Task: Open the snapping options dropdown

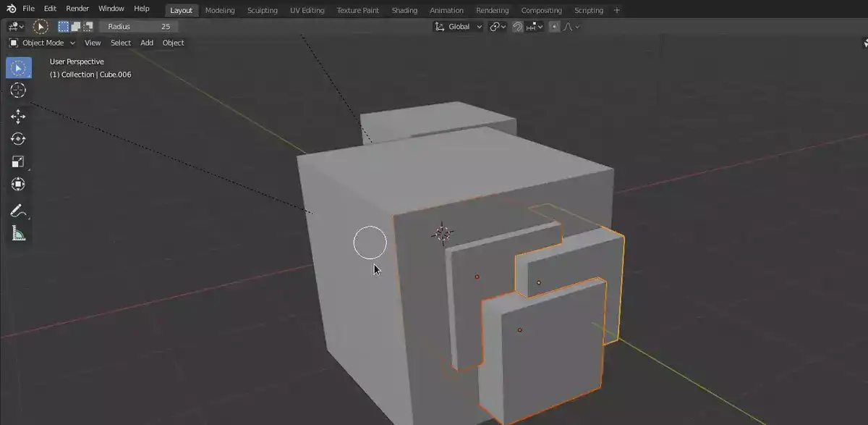Action: click(x=535, y=27)
